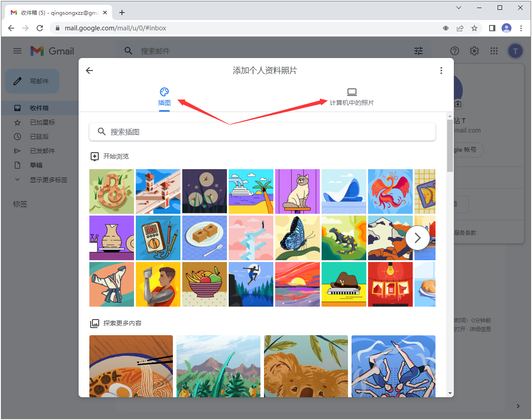
Task: Open the koala collection card
Action: pyautogui.click(x=306, y=366)
